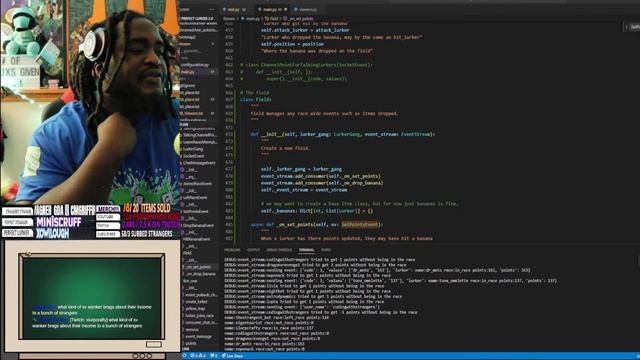Viewport: 640px width, 360px height.
Task: Select event_message in the outline
Action: (x=198, y=336)
